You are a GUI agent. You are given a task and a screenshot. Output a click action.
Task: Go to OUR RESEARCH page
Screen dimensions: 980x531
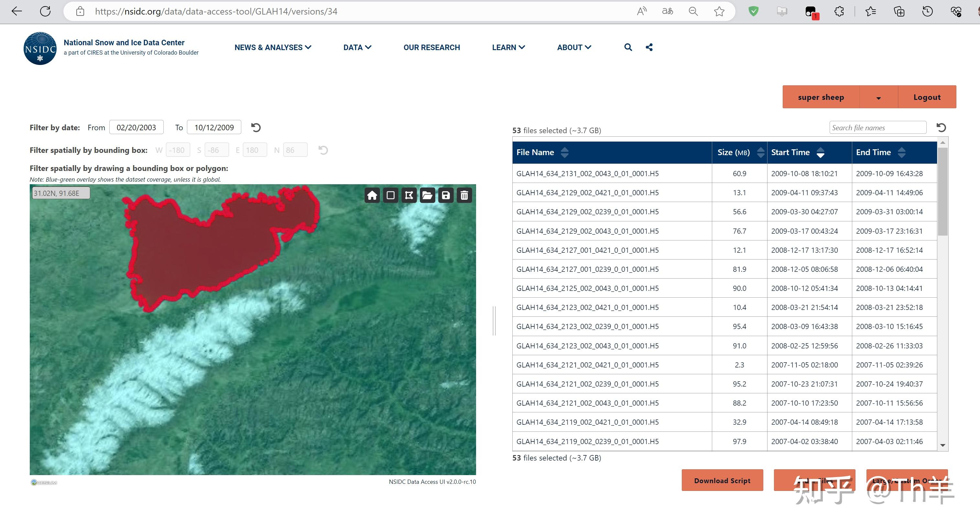tap(431, 48)
